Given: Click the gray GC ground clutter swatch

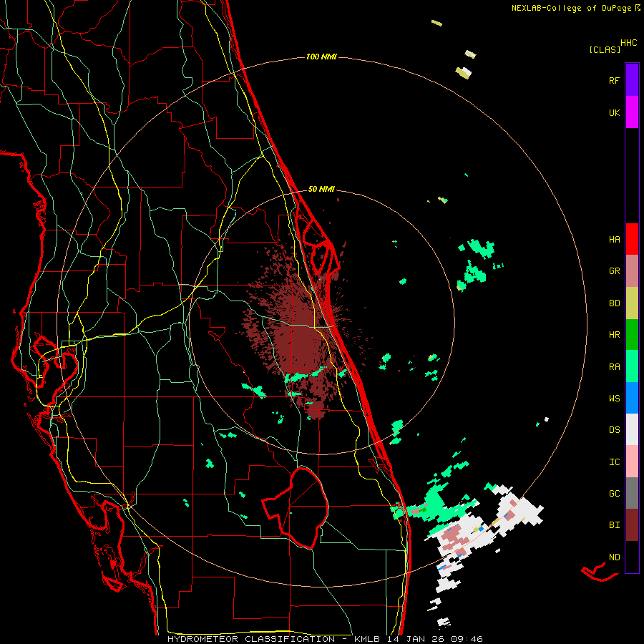Looking at the screenshot, I should pyautogui.click(x=632, y=493).
